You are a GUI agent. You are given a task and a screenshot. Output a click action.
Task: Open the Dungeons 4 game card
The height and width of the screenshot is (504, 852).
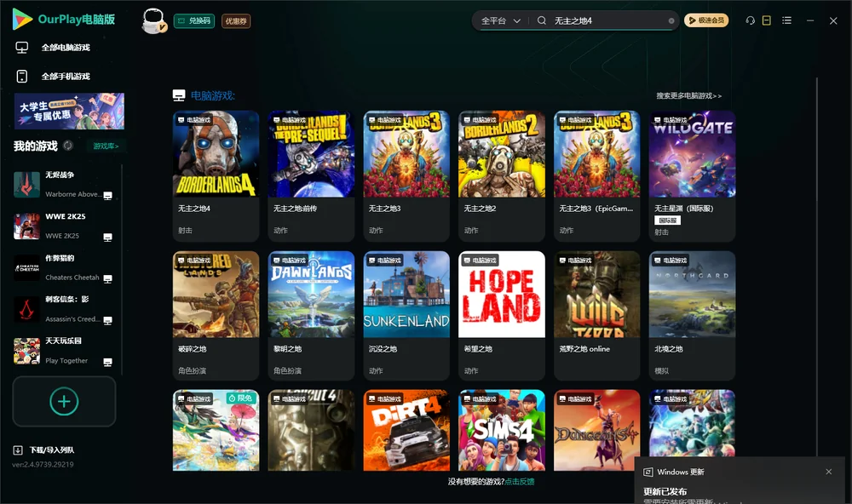pyautogui.click(x=596, y=430)
